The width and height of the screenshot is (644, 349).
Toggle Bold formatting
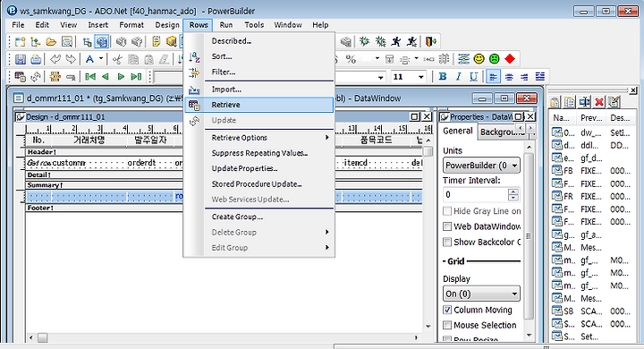(x=443, y=76)
